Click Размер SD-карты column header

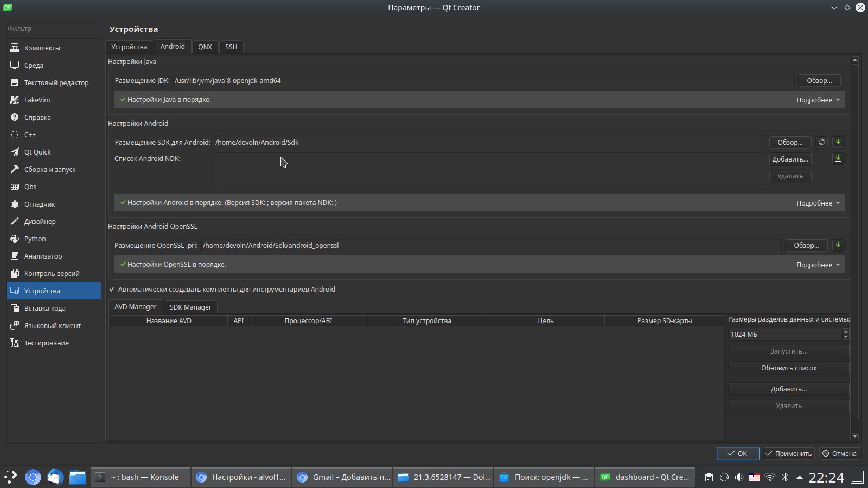click(664, 320)
